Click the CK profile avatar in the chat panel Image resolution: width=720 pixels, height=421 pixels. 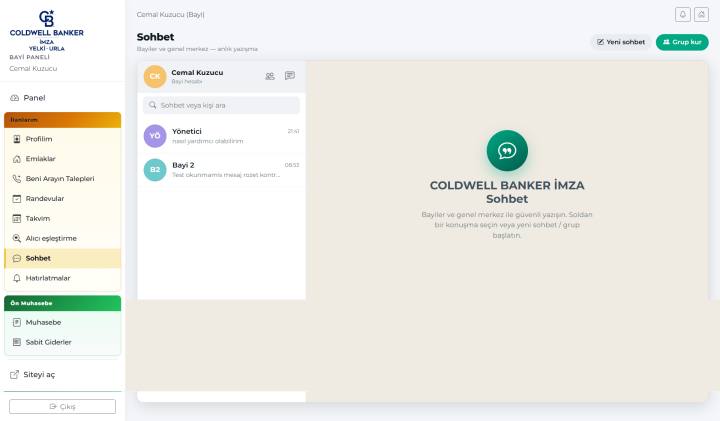(x=155, y=76)
